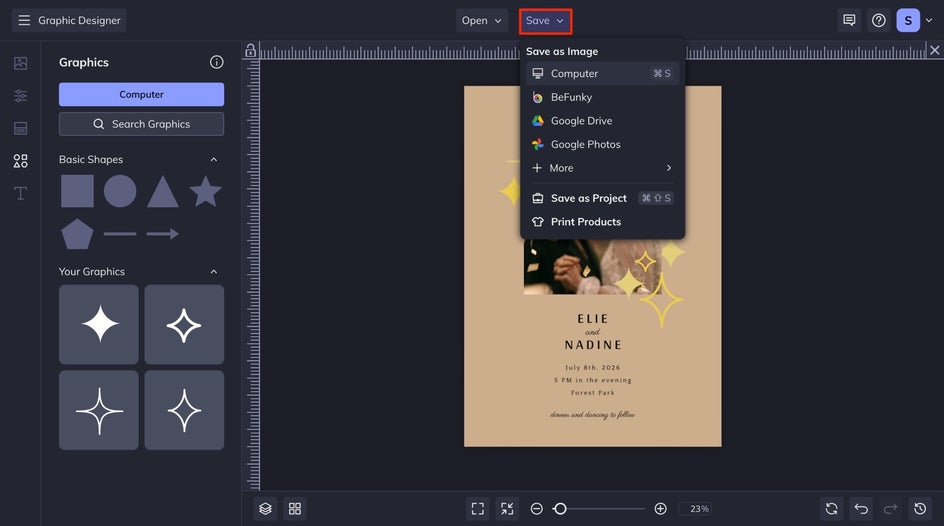The image size is (944, 526).
Task: Open the feedback message icon
Action: click(x=849, y=20)
